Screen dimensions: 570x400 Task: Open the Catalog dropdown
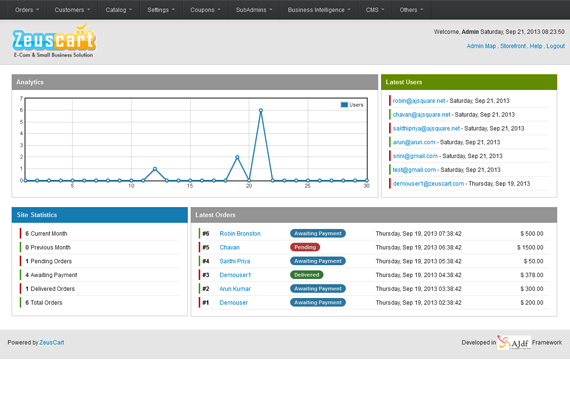119,10
